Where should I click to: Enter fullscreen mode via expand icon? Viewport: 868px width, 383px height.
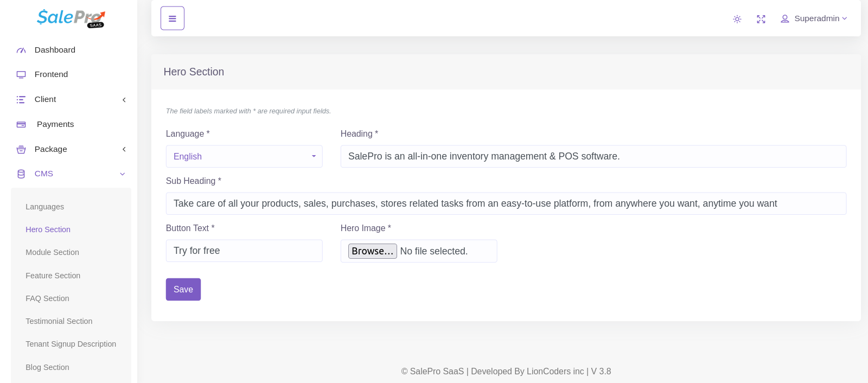coord(761,19)
